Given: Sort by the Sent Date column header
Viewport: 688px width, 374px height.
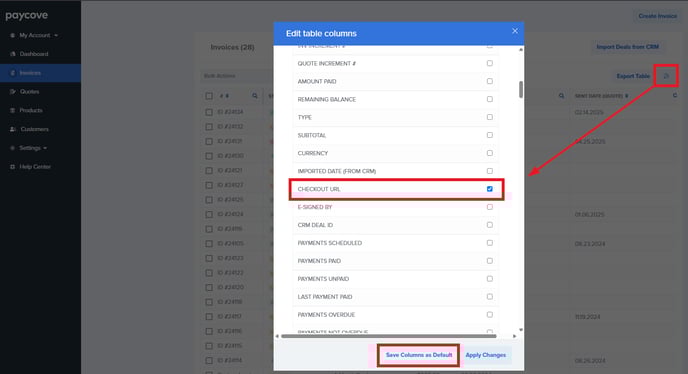Looking at the screenshot, I should pyautogui.click(x=601, y=96).
